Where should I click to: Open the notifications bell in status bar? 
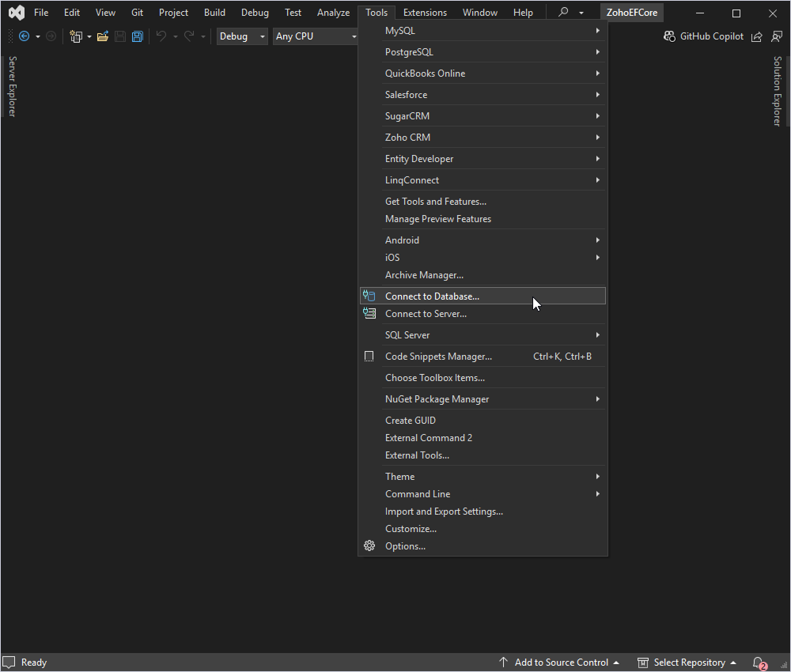pyautogui.click(x=758, y=663)
